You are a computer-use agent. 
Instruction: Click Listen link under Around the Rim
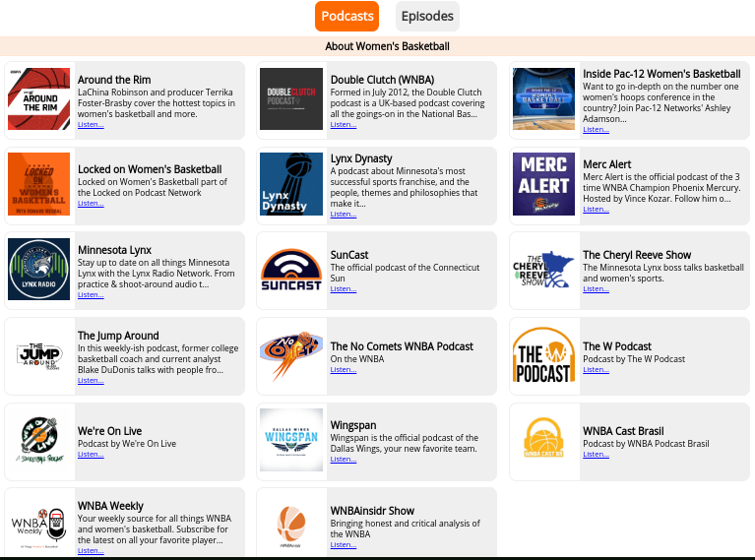(x=91, y=125)
